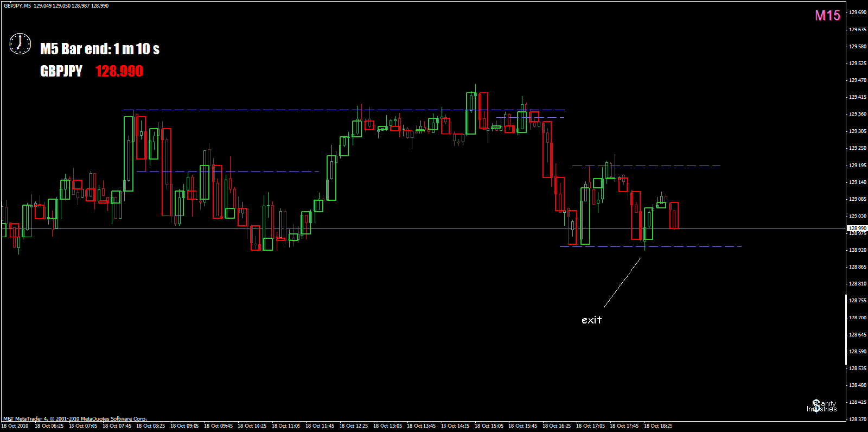
Task: Select the 129.140 level on the price axis
Action: click(x=857, y=182)
